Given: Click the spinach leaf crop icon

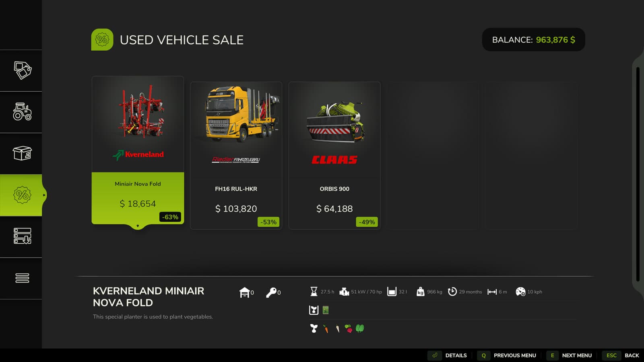Looking at the screenshot, I should [x=360, y=329].
